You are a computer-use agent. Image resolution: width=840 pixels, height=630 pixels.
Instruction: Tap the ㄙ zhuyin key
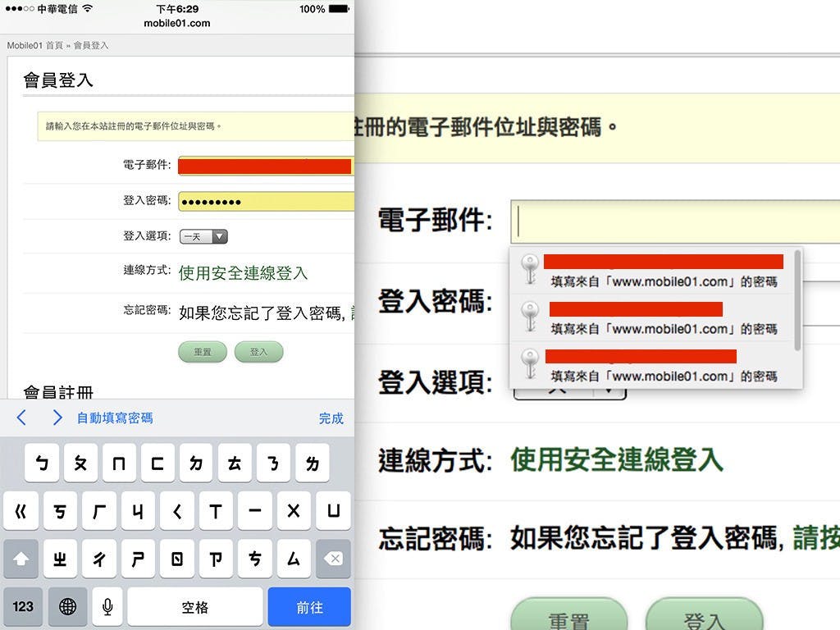point(294,559)
